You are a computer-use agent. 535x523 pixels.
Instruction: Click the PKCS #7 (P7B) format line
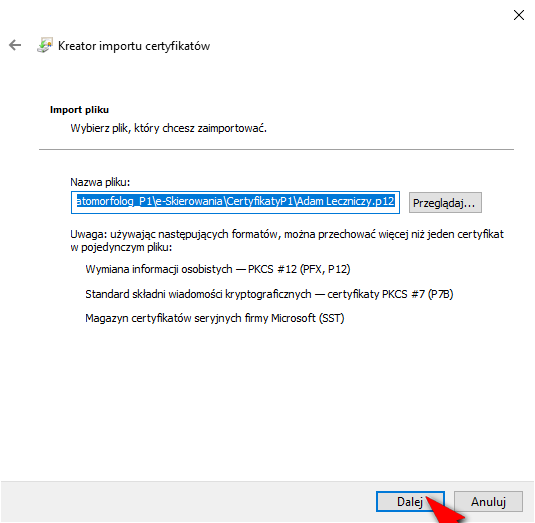tap(269, 294)
